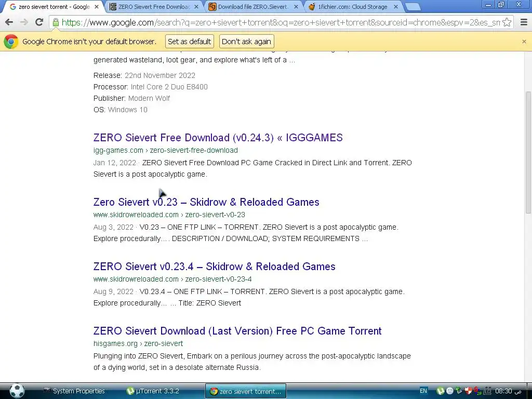532x399 pixels.
Task: Click Chrome taskbar button zero sievert torrent
Action: 246,391
